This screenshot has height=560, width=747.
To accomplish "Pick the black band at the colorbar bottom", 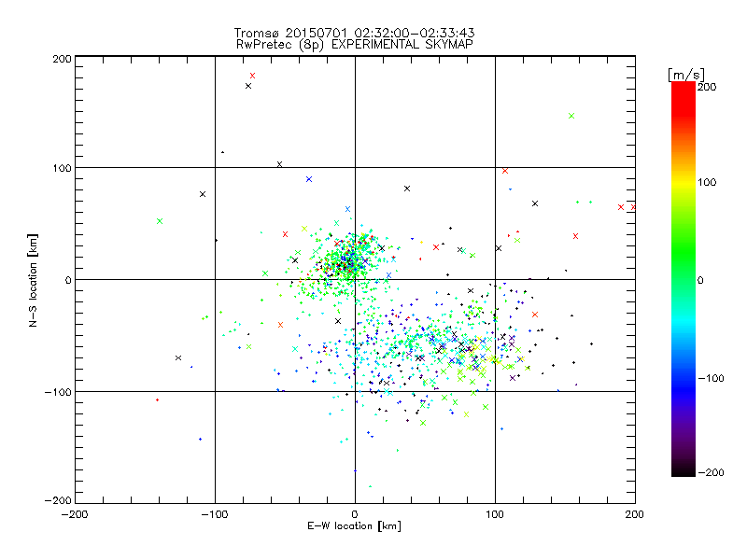I will [x=684, y=469].
